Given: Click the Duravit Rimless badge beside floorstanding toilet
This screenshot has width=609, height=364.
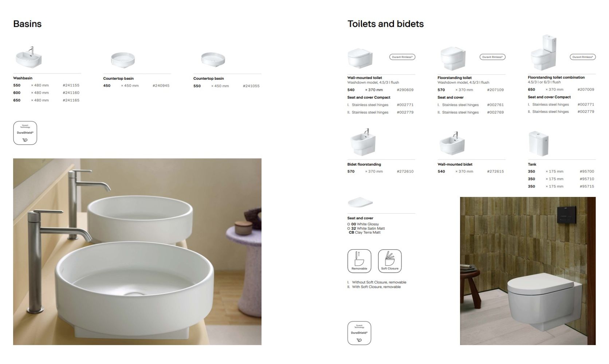Looking at the screenshot, I should tap(492, 57).
